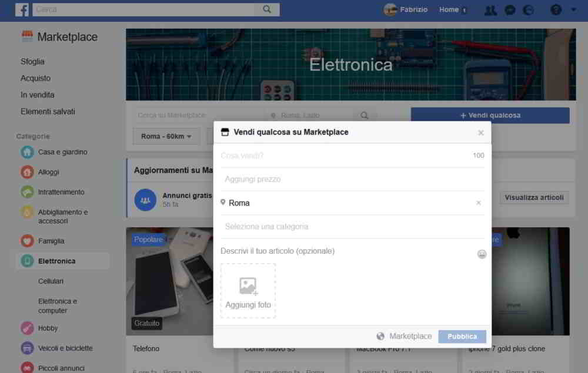This screenshot has height=373, width=588.
Task: Go to Sfoglia in sidebar
Action: 32,62
